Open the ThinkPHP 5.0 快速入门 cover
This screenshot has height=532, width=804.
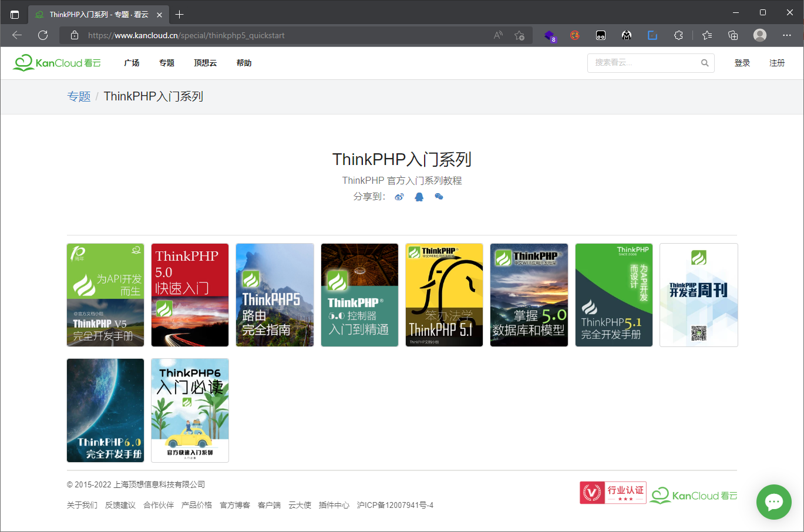pos(190,295)
